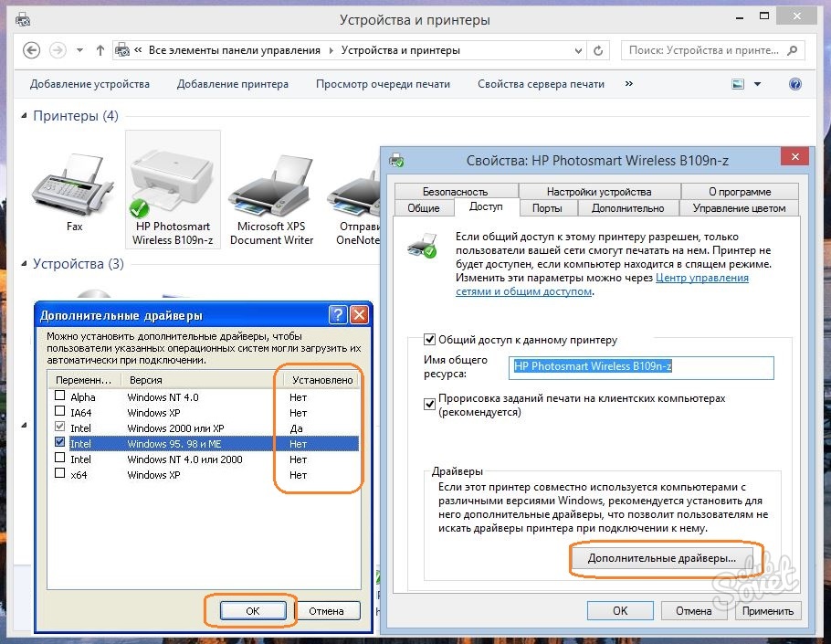Enable the Alpha Windows NT 4.0 driver checkbox
The image size is (831, 644).
[x=60, y=397]
